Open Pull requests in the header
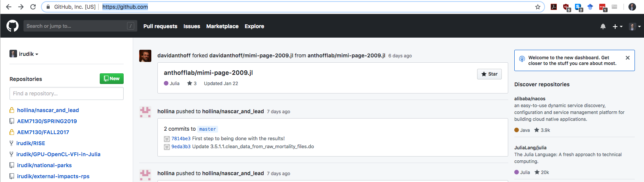Viewport: 644px width, 182px height. pyautogui.click(x=160, y=26)
